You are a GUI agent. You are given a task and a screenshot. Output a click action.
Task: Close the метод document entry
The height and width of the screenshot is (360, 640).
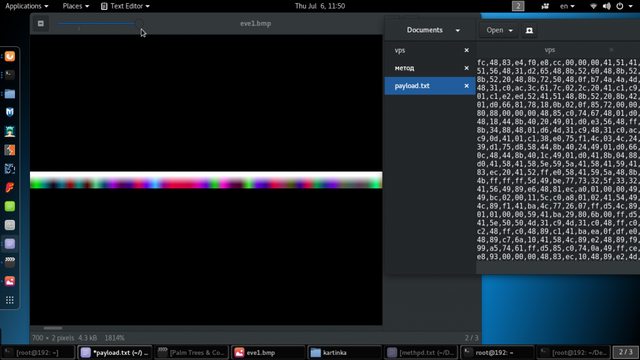point(467,68)
